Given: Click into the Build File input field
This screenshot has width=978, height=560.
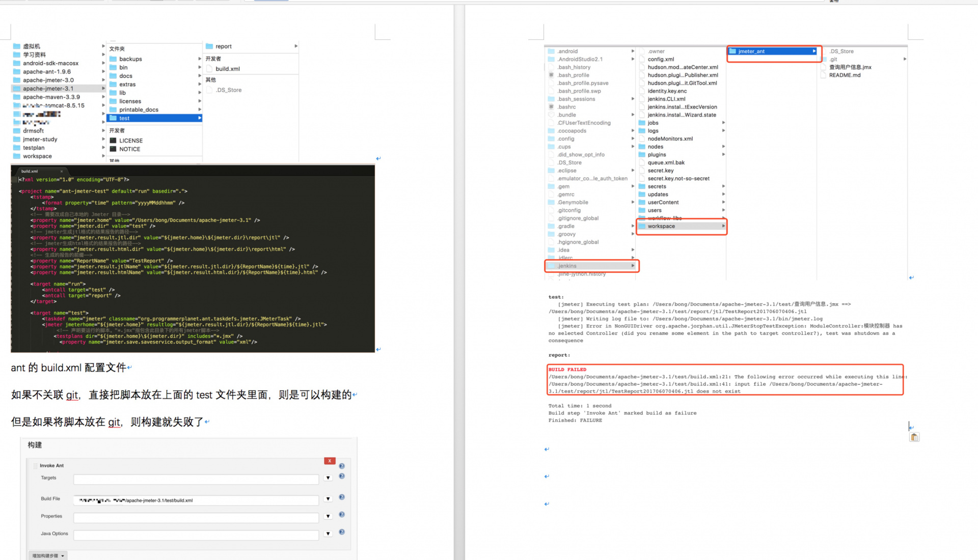Looking at the screenshot, I should click(x=196, y=500).
